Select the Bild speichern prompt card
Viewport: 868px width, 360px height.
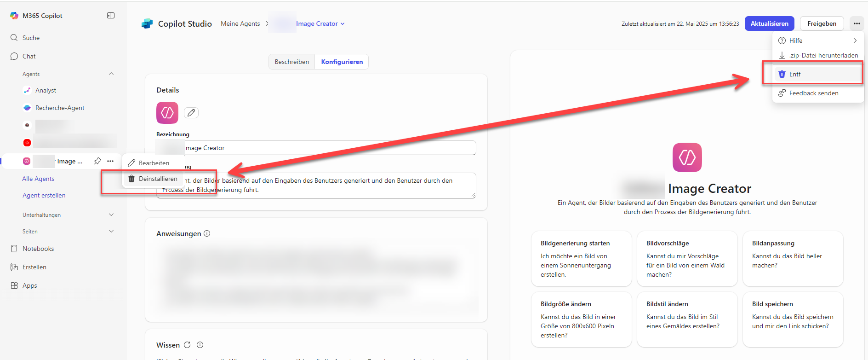793,319
